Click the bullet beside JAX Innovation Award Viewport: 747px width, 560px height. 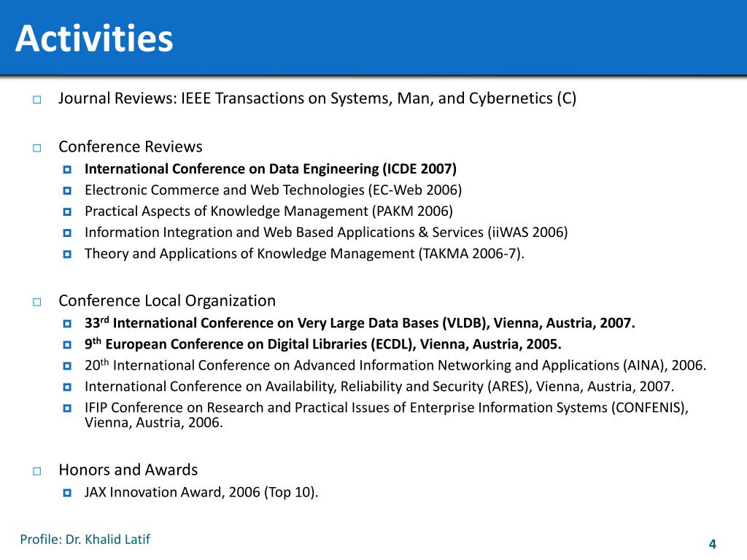67,492
